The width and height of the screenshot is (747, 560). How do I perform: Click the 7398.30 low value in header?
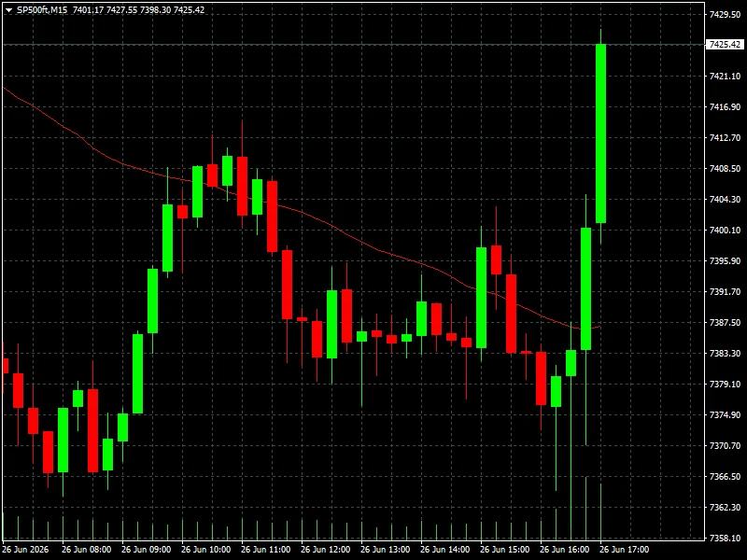click(155, 10)
